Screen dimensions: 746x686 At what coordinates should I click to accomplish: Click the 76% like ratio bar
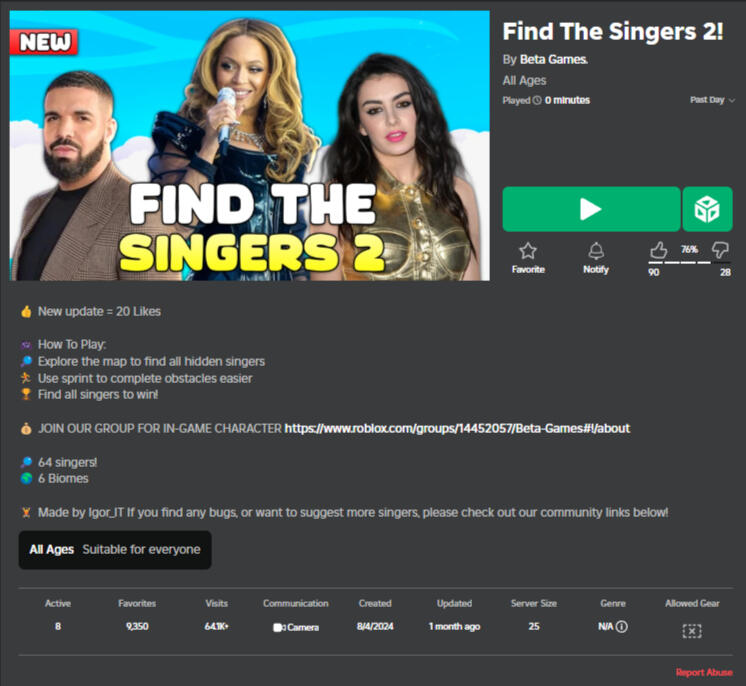coord(689,262)
